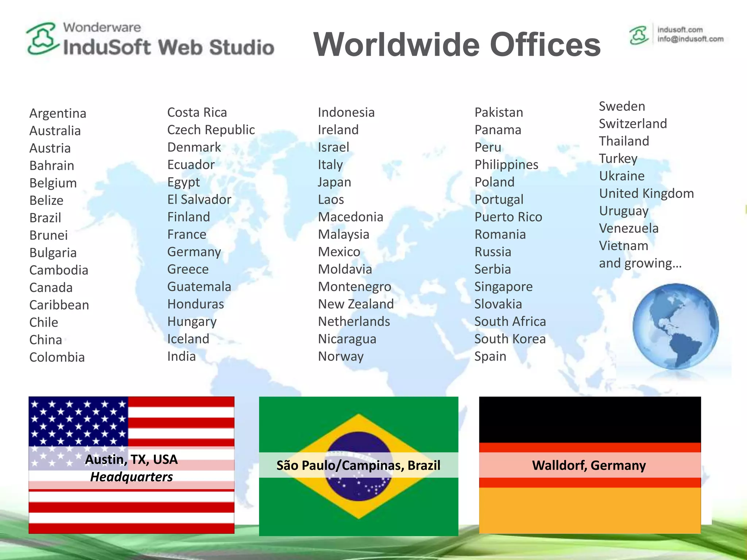The height and width of the screenshot is (560, 747).
Task: Select Costa Rica in the country list
Action: pyautogui.click(x=197, y=112)
